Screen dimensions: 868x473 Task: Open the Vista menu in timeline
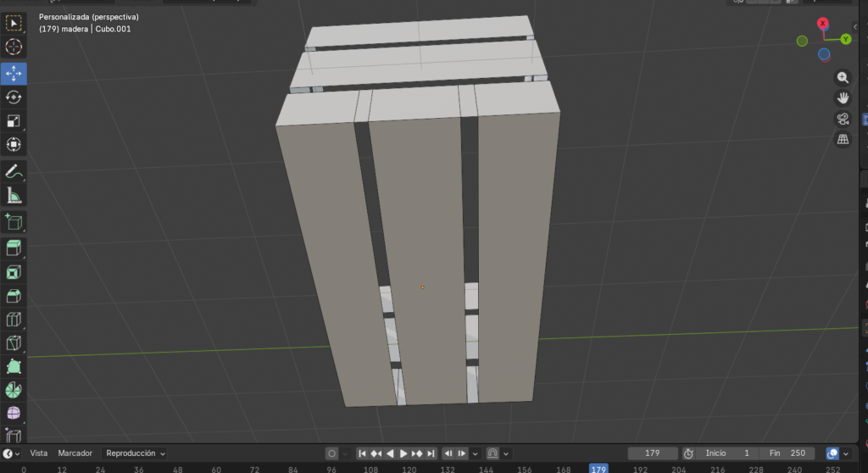tap(39, 454)
